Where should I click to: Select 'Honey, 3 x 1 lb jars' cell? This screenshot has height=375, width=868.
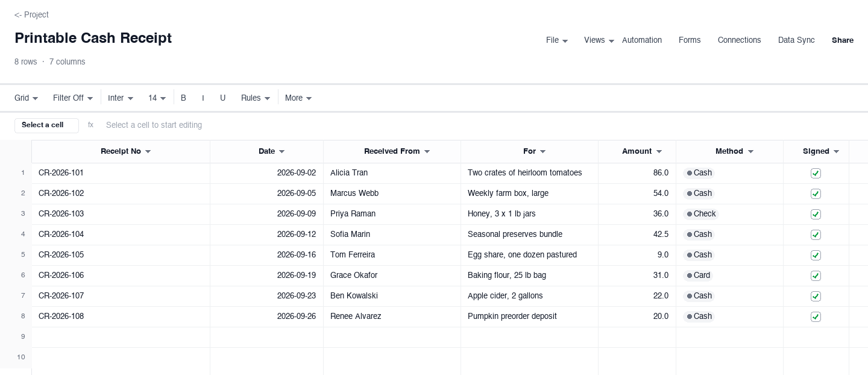[530, 214]
